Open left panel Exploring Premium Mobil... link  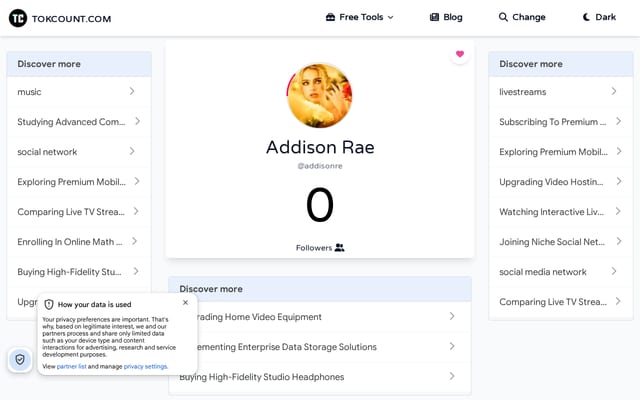(79, 182)
